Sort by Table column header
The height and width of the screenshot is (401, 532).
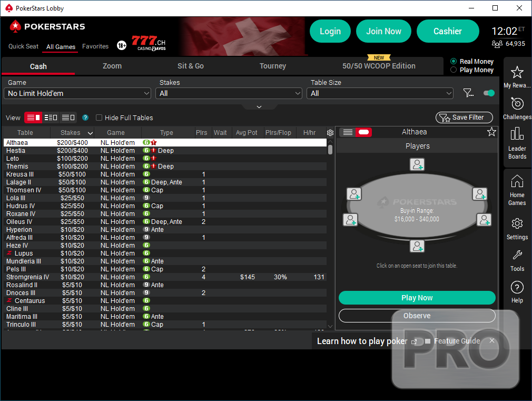pyautogui.click(x=25, y=133)
